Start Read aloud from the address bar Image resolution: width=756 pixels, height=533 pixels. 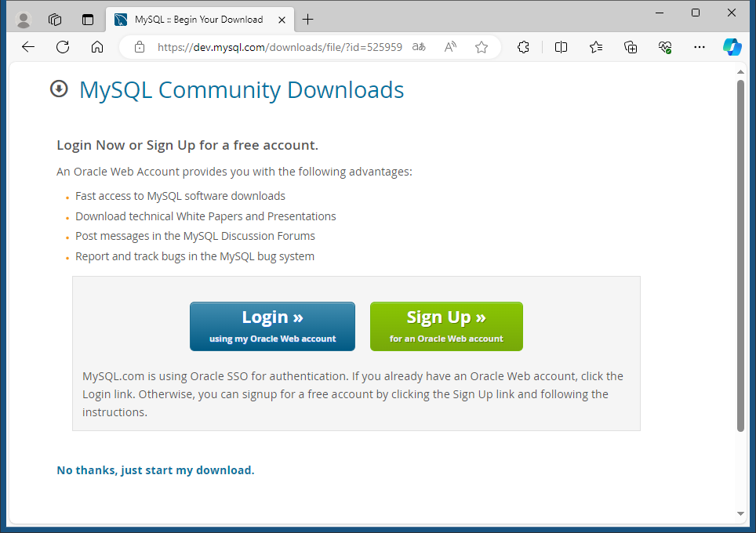450,47
